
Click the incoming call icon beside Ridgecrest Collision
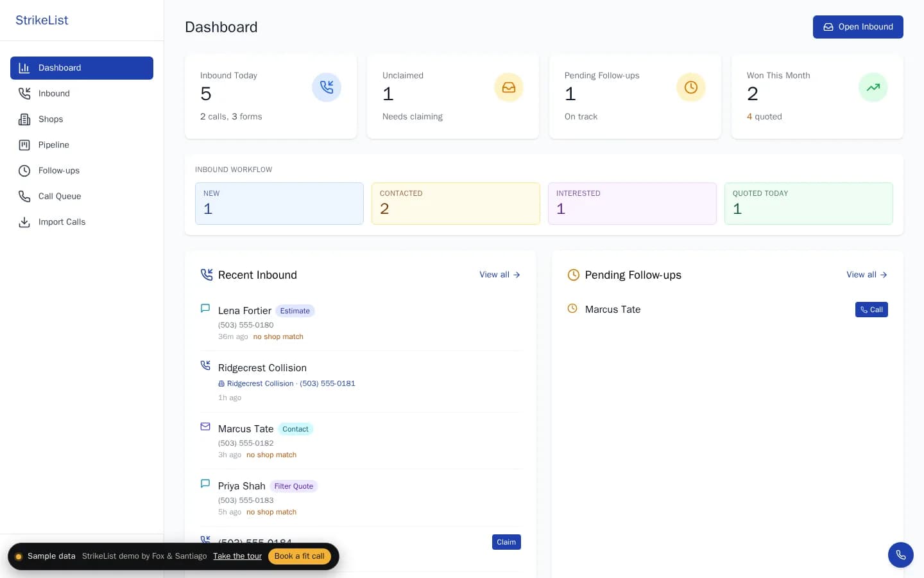205,365
